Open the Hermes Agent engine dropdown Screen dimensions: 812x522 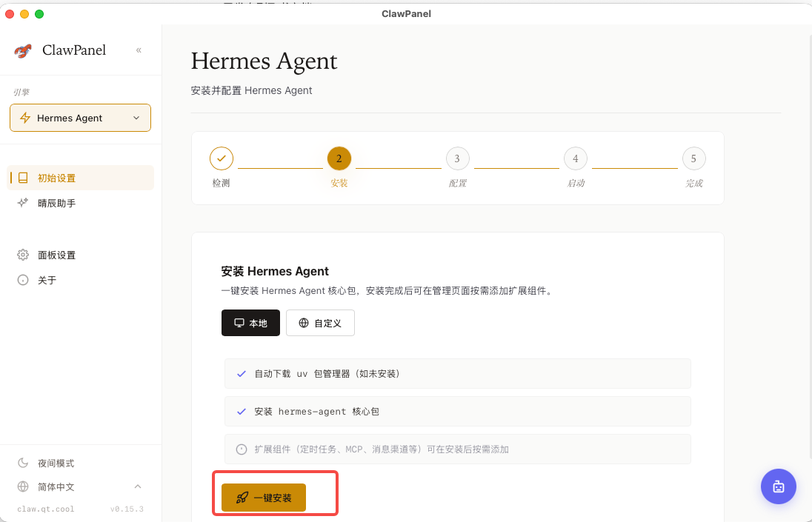point(80,118)
